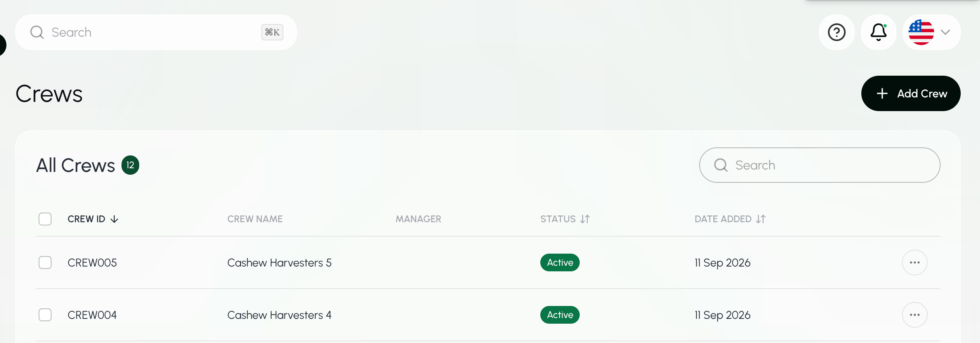
Task: Focus the All Crews search field
Action: pos(820,165)
